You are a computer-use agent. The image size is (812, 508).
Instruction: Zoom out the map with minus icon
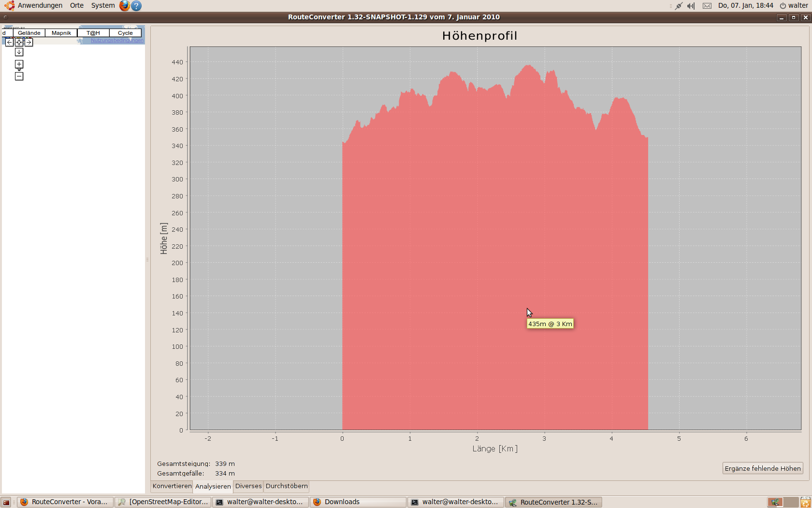click(19, 76)
